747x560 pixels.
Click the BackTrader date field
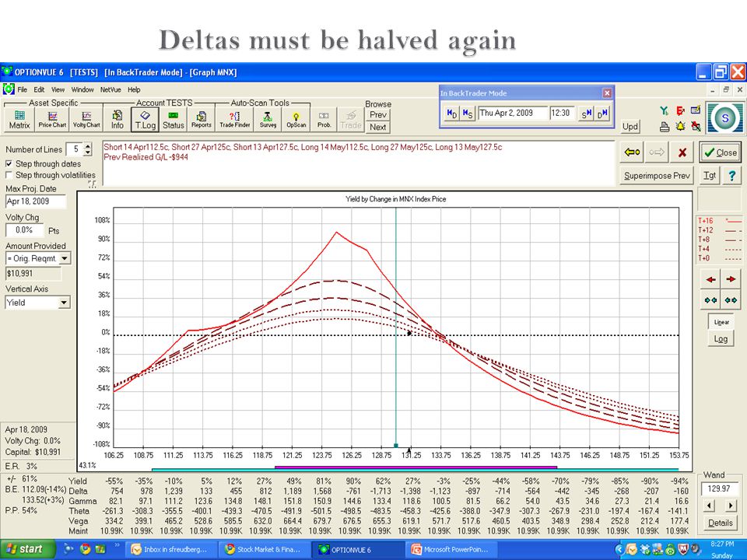(x=512, y=113)
